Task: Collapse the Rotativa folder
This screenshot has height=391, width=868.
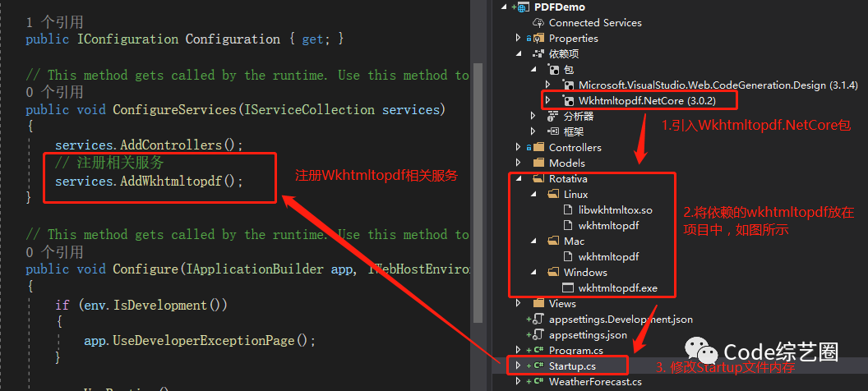Action: (518, 178)
